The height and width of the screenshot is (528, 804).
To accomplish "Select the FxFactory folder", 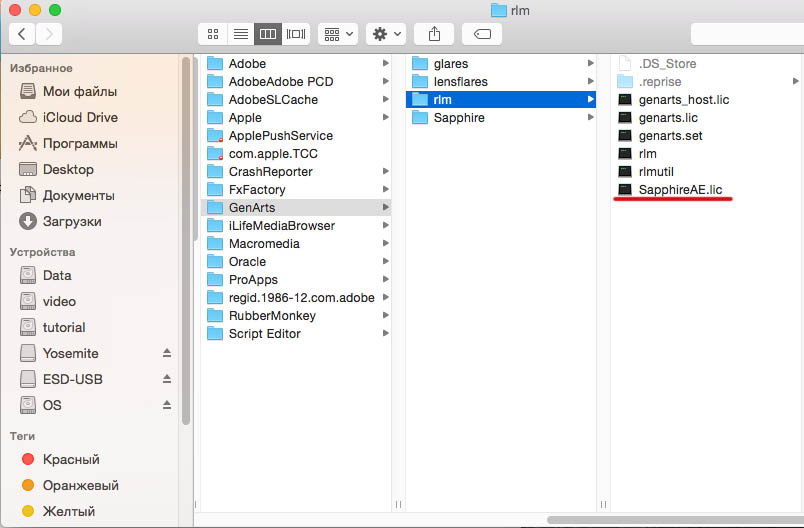I will 296,190.
